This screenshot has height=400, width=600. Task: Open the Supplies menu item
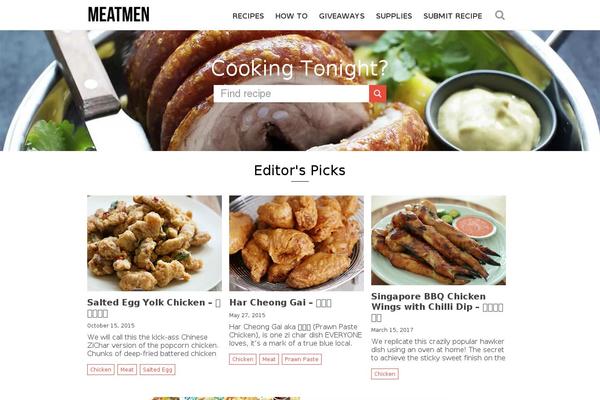coord(394,16)
